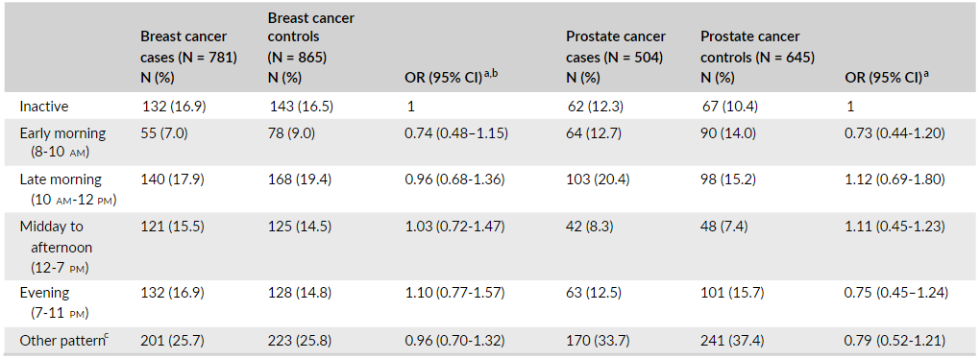The height and width of the screenshot is (359, 980).
Task: Select cell value 103 (20.4)
Action: [599, 179]
